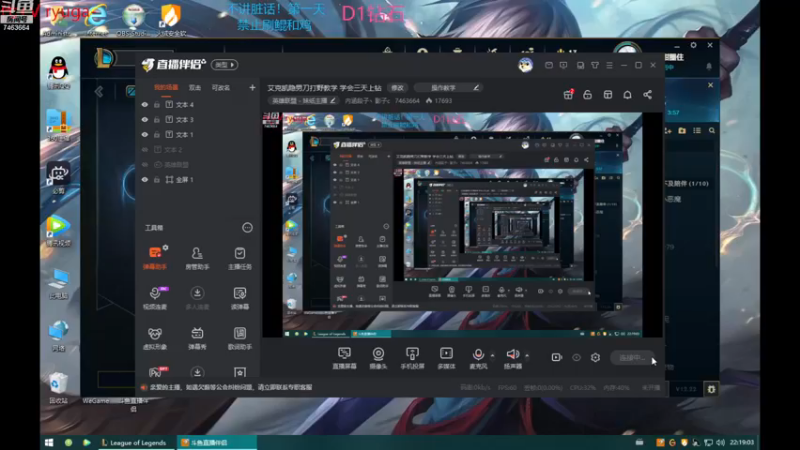800x450 pixels.
Task: Expand the toolbox more options circle
Action: (247, 228)
